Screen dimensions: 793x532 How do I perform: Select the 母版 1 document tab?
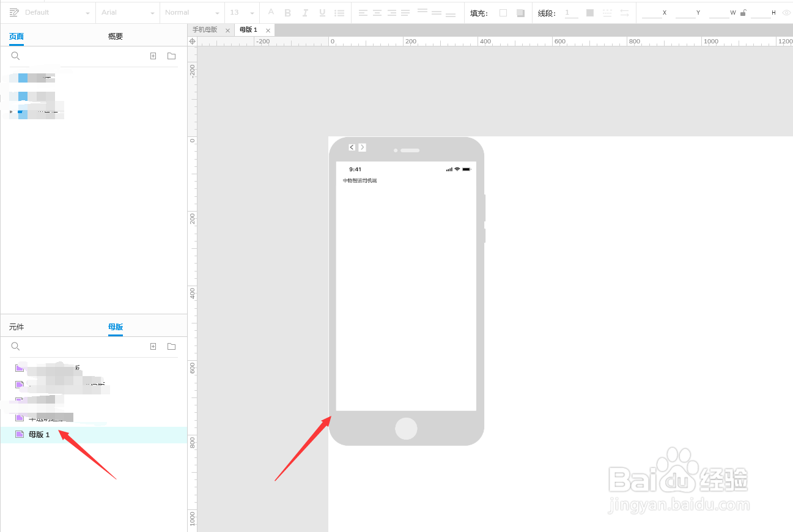(249, 30)
